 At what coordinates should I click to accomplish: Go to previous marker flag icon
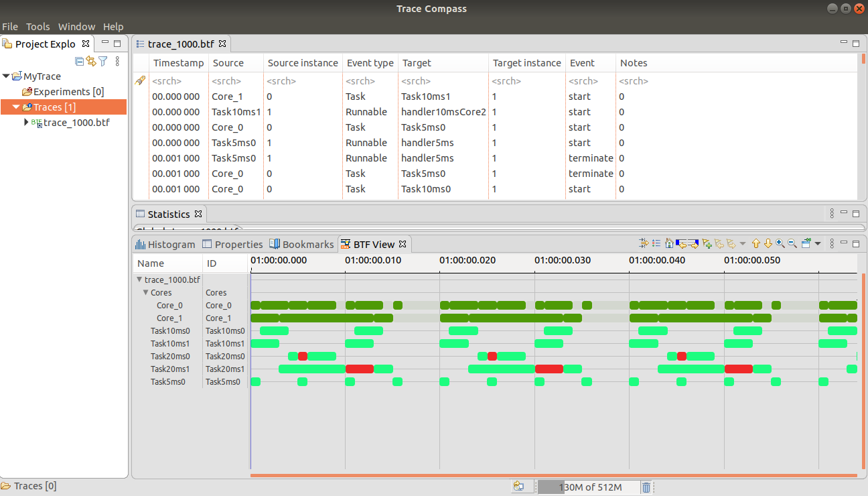click(x=719, y=243)
